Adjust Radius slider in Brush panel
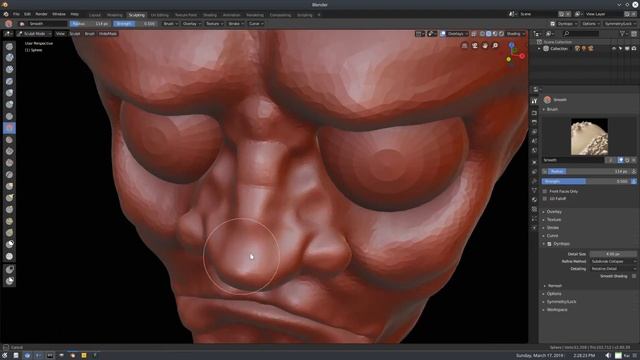The image size is (640, 360). coord(589,171)
